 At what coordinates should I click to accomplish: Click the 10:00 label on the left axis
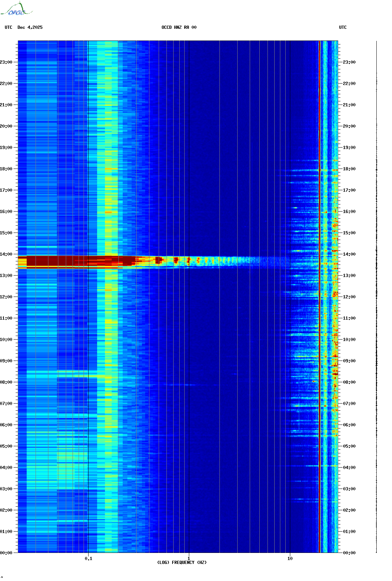[6, 340]
